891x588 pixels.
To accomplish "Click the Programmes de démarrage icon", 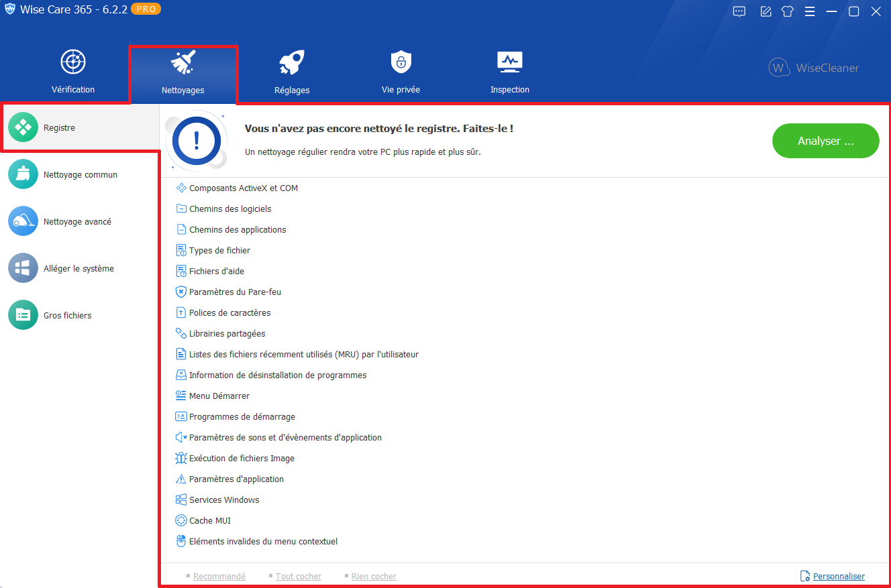I will (x=180, y=416).
